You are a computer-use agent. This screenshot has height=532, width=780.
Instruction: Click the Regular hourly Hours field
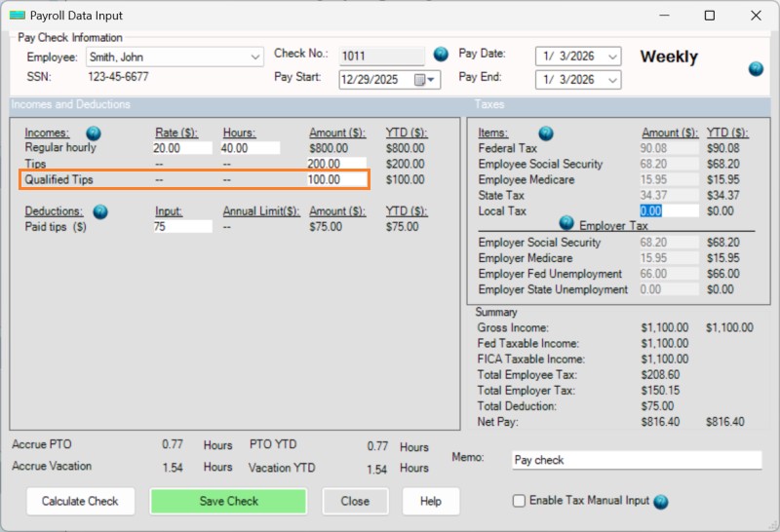tap(251, 148)
